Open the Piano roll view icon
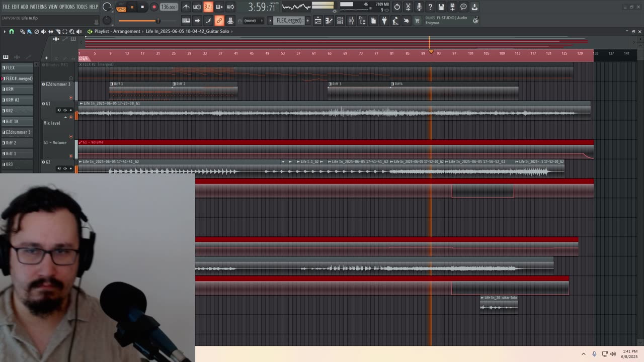This screenshot has width=644, height=362. coord(329,21)
